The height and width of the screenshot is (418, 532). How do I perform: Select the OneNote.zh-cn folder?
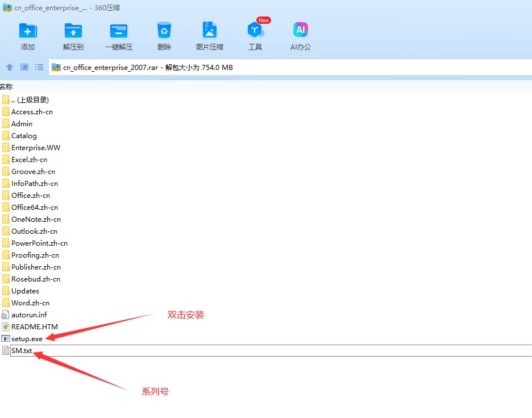[32, 220]
